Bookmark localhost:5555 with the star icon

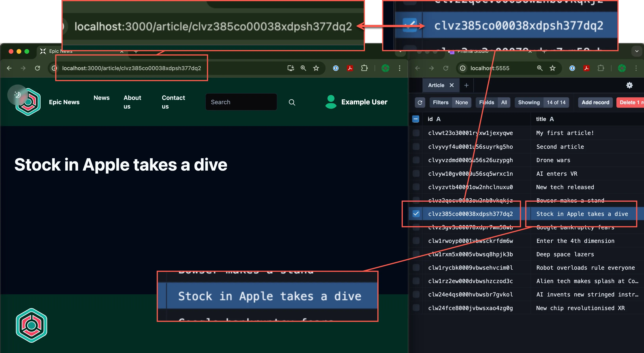[553, 68]
